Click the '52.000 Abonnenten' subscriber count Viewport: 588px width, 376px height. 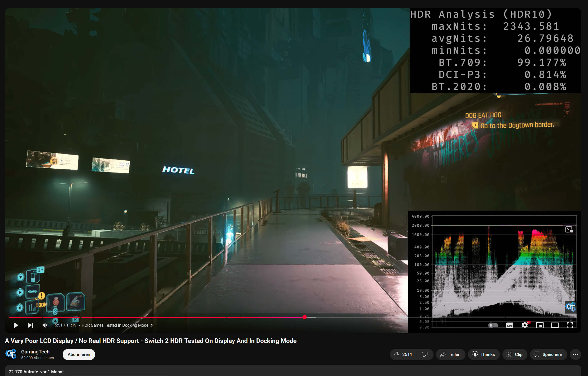(37, 358)
